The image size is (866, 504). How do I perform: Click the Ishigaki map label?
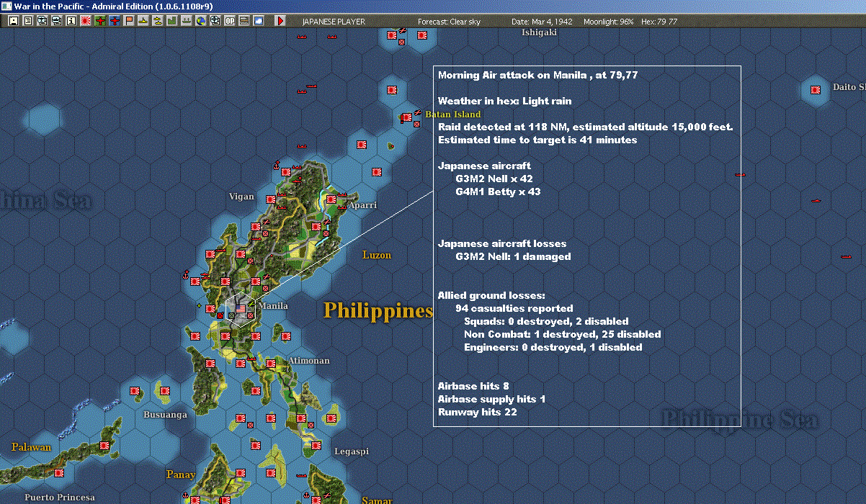pyautogui.click(x=540, y=32)
